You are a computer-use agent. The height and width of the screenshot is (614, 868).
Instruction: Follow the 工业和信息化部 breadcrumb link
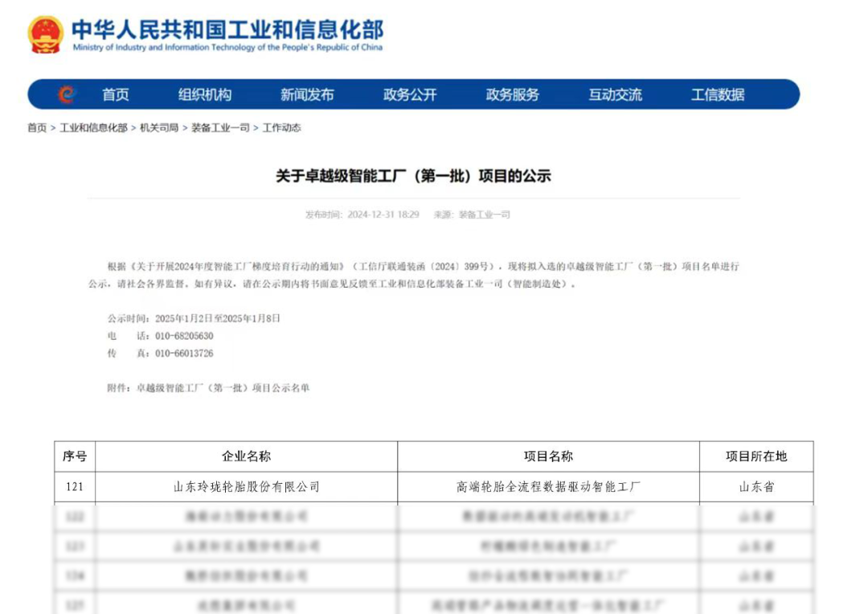(x=93, y=128)
